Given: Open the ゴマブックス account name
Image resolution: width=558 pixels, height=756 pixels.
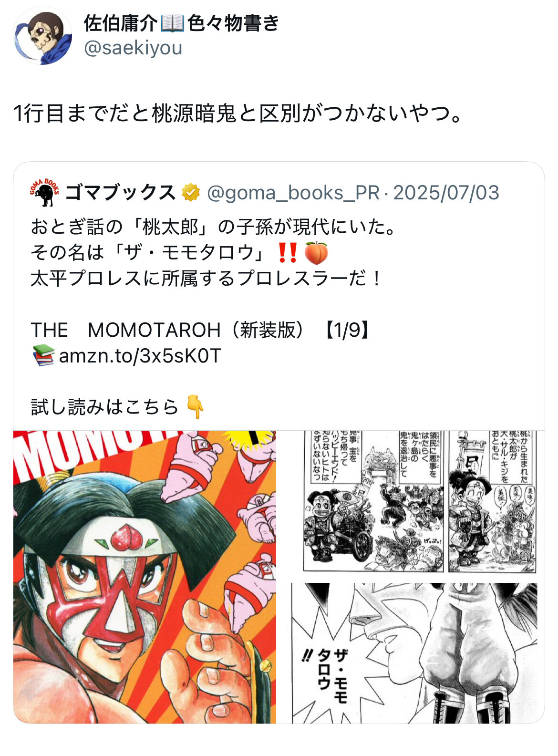Looking at the screenshot, I should pos(120,193).
